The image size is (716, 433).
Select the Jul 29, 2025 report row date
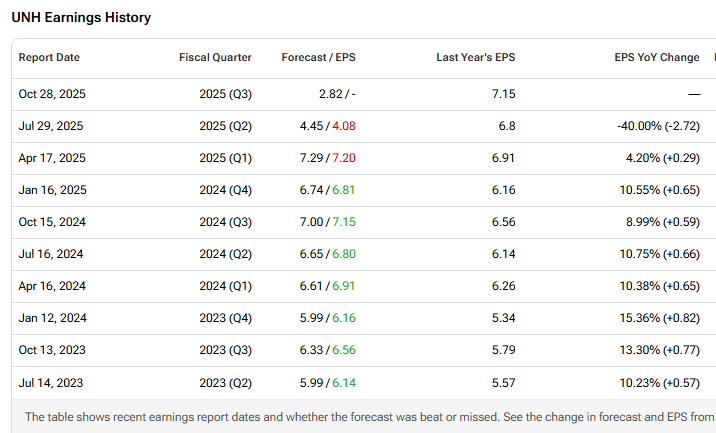tap(51, 126)
